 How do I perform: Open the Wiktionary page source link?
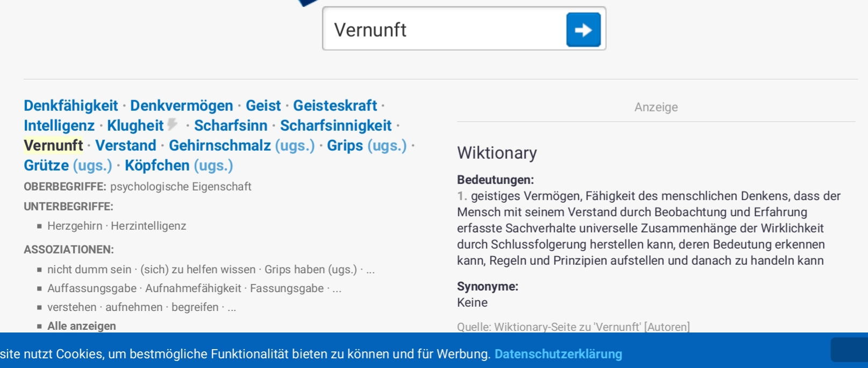click(549, 327)
